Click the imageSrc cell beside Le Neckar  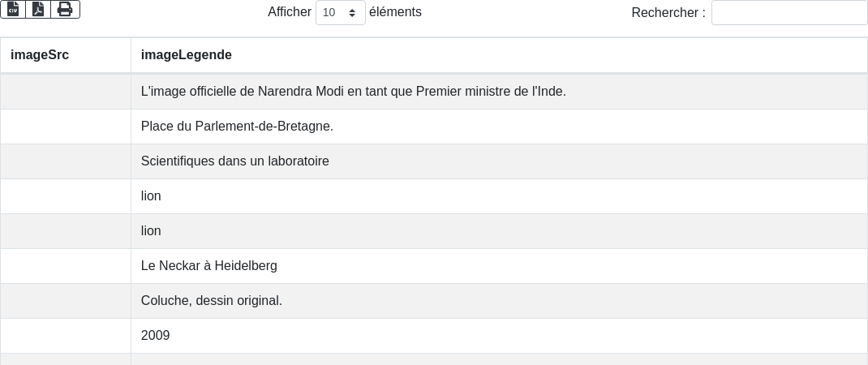[x=66, y=266]
